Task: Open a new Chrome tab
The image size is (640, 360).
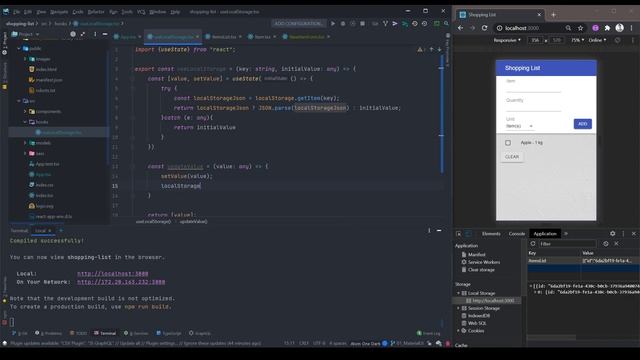Action: click(553, 15)
